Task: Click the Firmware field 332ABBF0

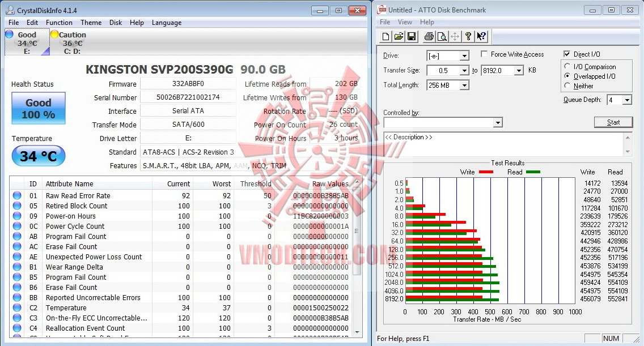Action: [188, 84]
